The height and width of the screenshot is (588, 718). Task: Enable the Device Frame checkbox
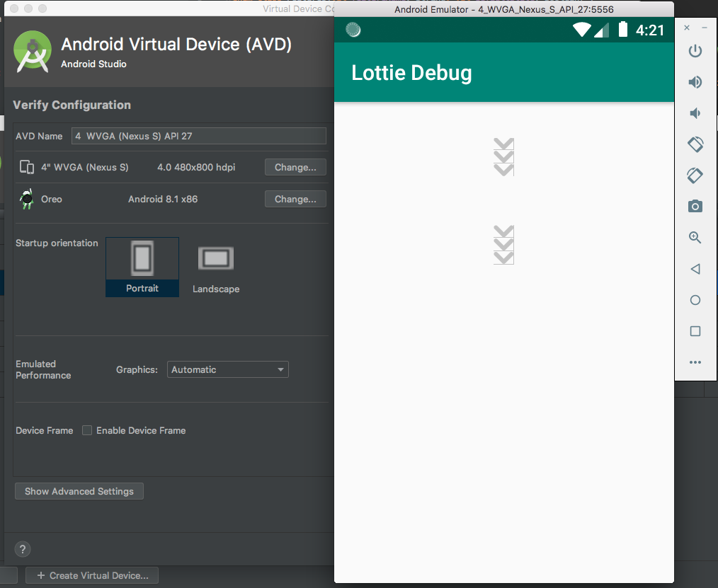(x=86, y=430)
